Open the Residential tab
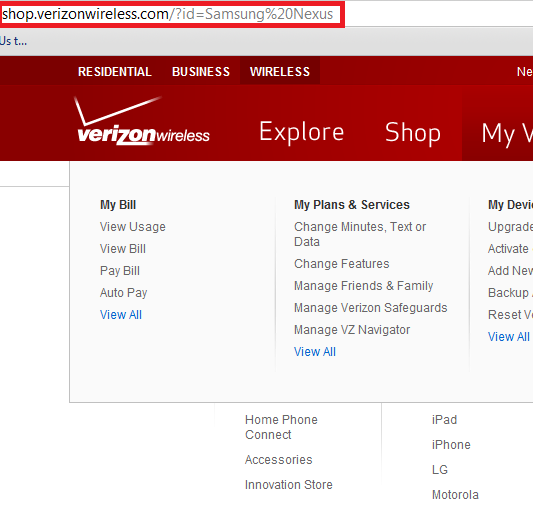Image resolution: width=533 pixels, height=510 pixels. (x=115, y=72)
